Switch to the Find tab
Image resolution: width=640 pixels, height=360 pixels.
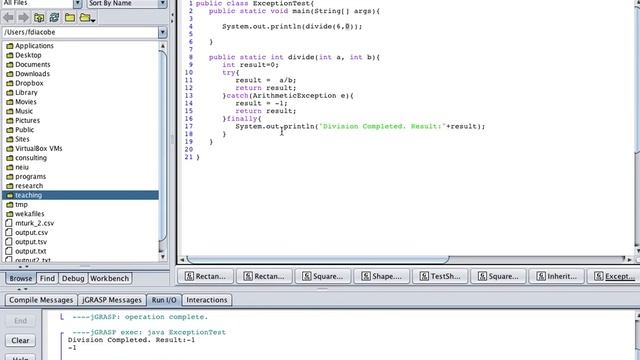click(x=47, y=278)
